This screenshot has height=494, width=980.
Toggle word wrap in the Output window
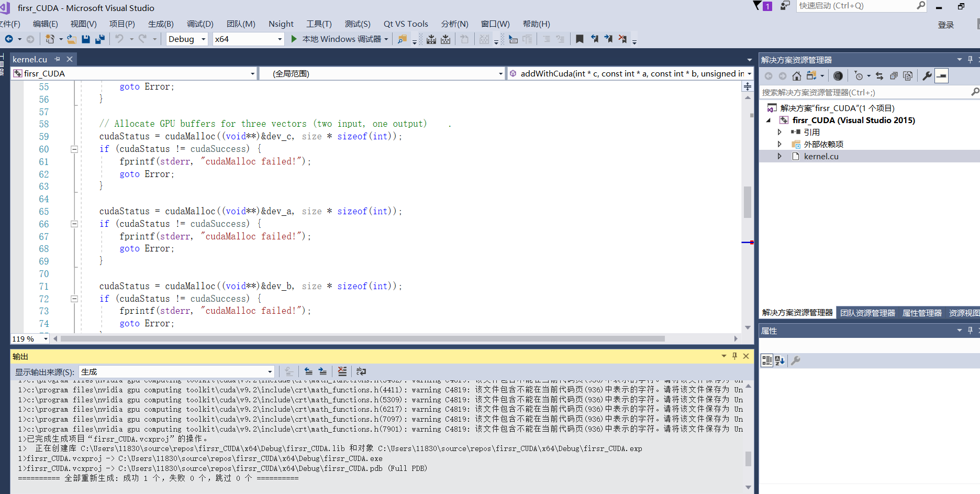[361, 371]
